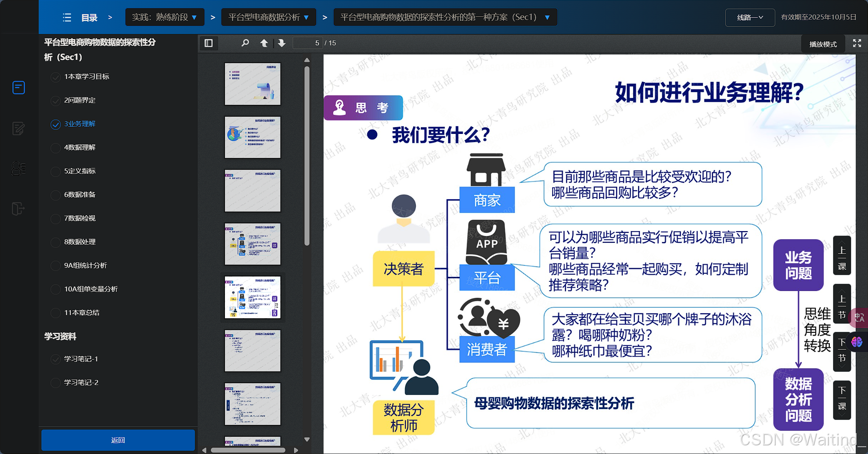Click the 目录 breadcrumb label
Viewport: 868px width, 454px height.
(89, 18)
